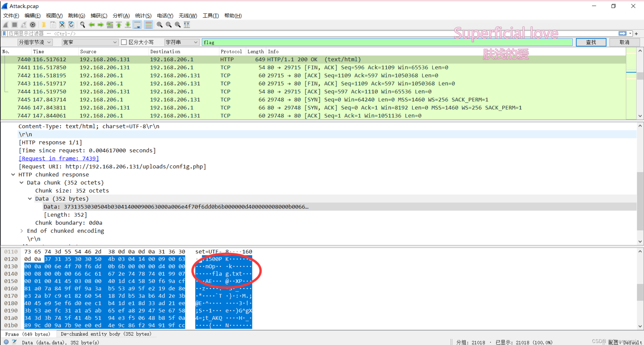Toggle the case sensitive checkbox
This screenshot has width=644, height=345.
(124, 42)
